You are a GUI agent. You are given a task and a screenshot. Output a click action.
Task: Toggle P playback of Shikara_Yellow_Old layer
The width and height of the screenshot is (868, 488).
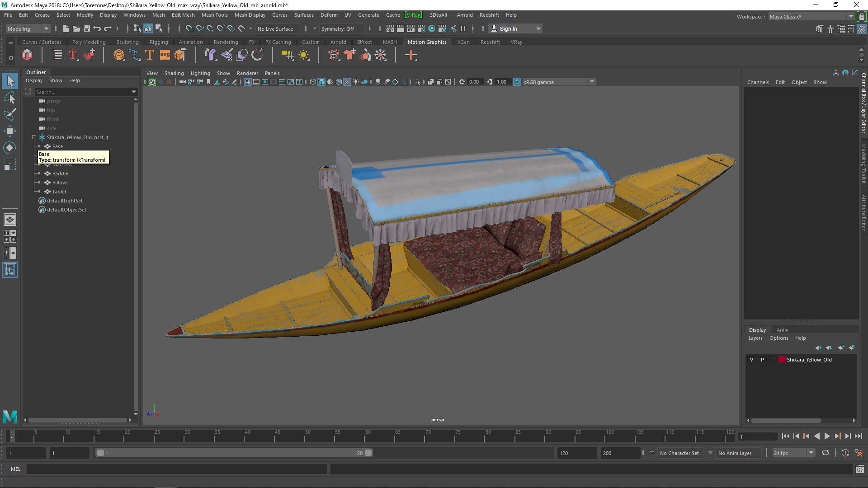pos(762,360)
